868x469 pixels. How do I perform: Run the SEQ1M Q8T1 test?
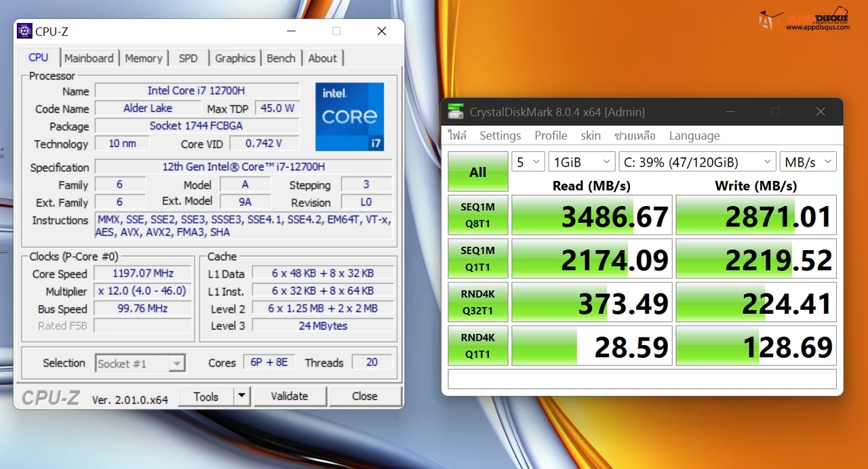click(x=478, y=215)
